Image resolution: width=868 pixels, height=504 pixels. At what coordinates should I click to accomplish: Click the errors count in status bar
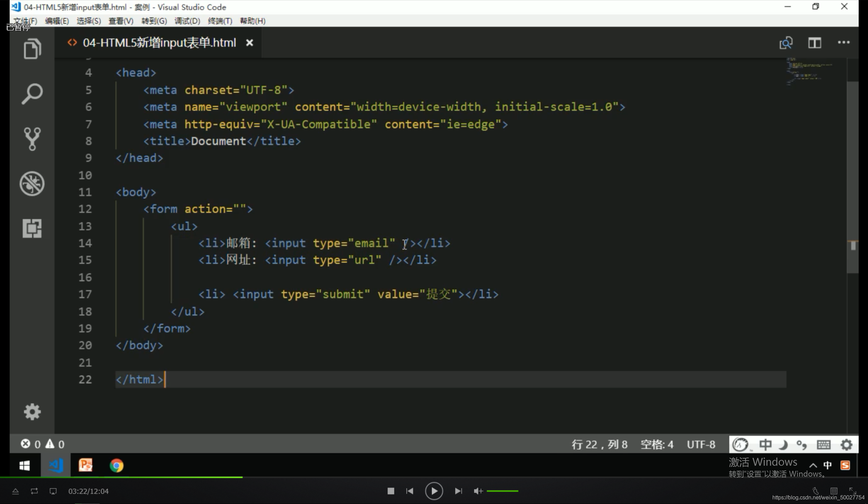[x=31, y=444]
